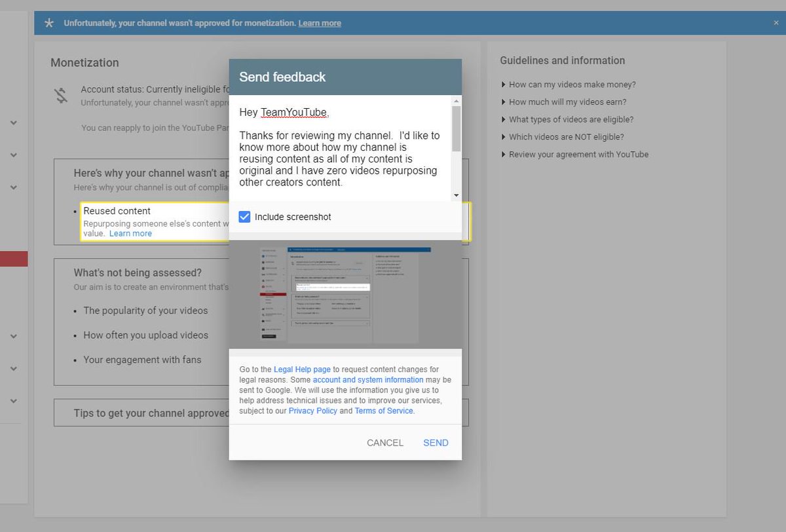Viewport: 786px width, 532px height.
Task: Expand What types of videos are eligible?
Action: pyautogui.click(x=567, y=120)
